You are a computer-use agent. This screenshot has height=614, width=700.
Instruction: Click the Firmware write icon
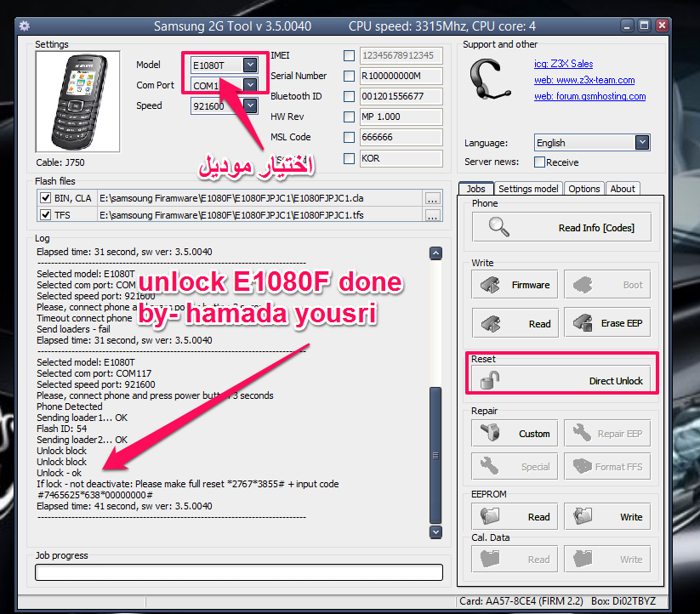point(491,285)
